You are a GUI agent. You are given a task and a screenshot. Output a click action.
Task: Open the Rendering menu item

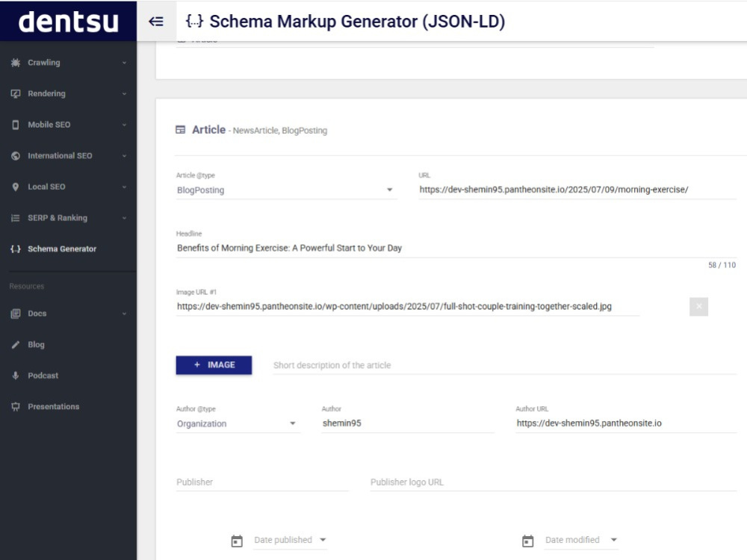point(68,93)
